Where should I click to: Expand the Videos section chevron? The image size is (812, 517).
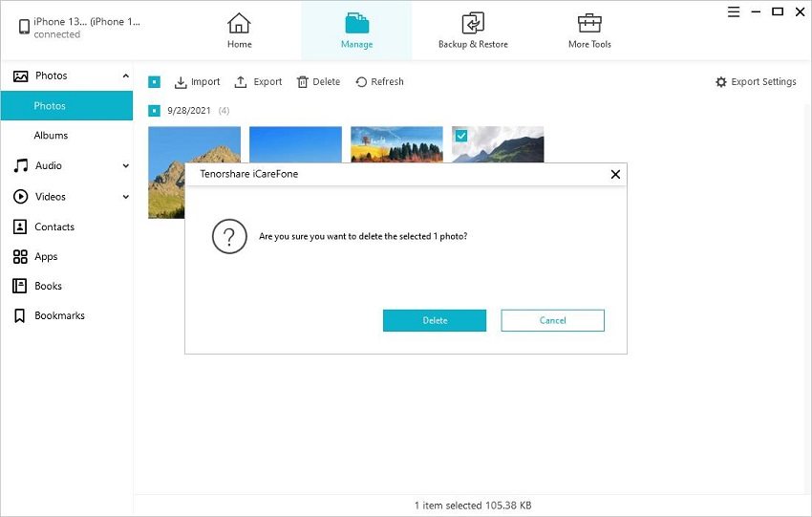pyautogui.click(x=125, y=197)
